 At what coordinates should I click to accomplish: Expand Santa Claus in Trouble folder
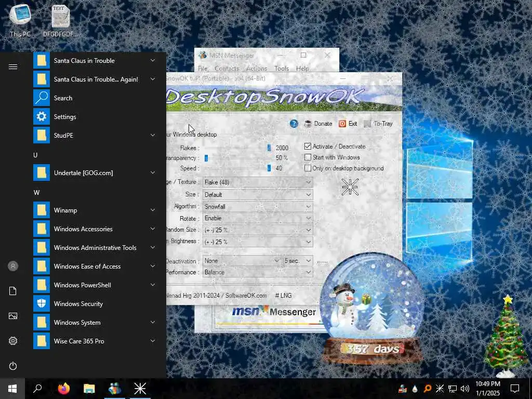tap(153, 60)
